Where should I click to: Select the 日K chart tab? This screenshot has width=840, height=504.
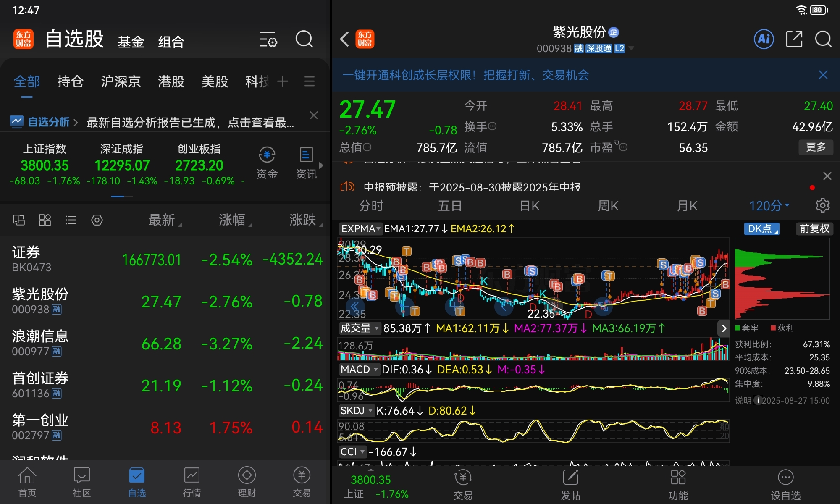(x=529, y=205)
